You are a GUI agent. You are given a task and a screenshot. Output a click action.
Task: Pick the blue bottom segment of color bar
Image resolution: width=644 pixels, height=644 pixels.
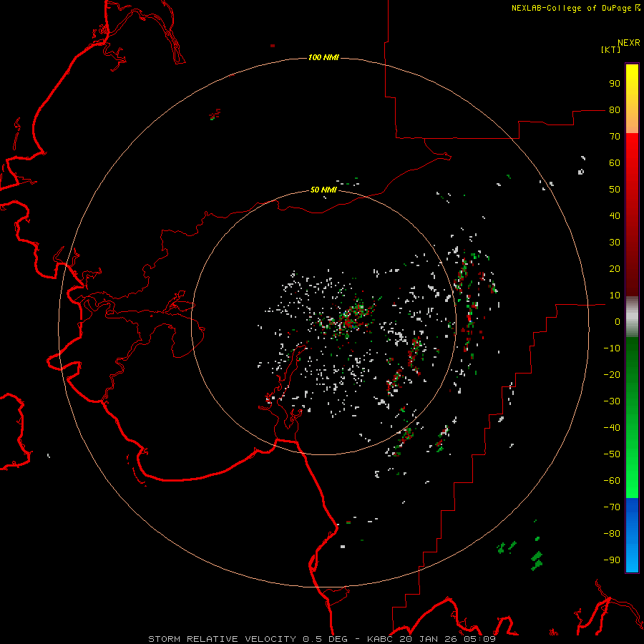[x=632, y=535]
